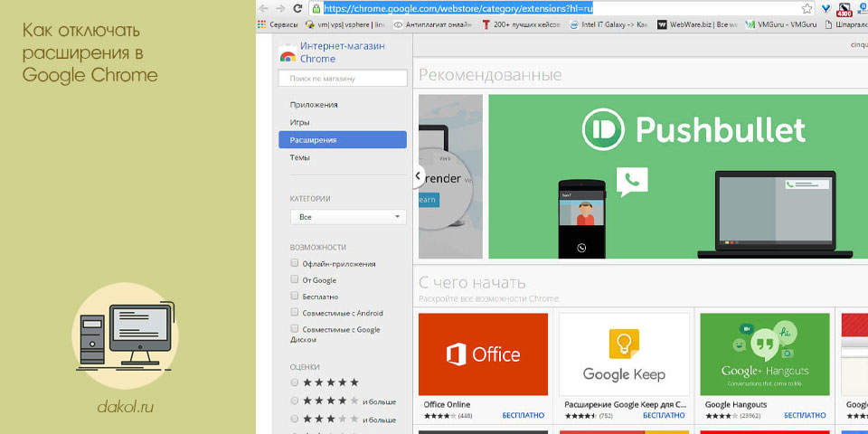
Task: Select the Расширения section
Action: [343, 140]
